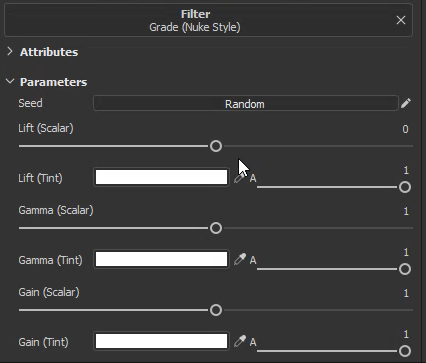
Task: Open the Lift (Tint) white color swatch
Action: coord(161,177)
